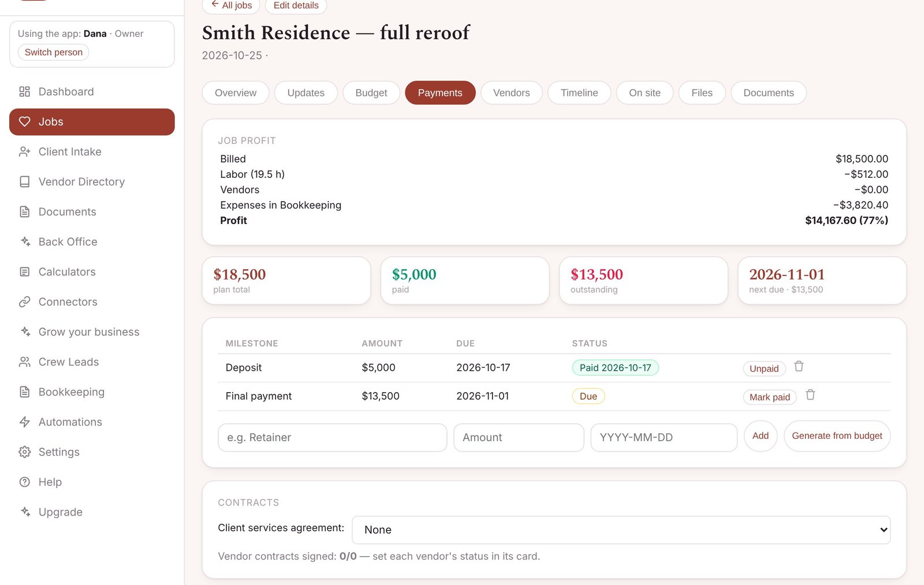This screenshot has width=924, height=585.
Task: Open the Updates tab
Action: coord(306,93)
